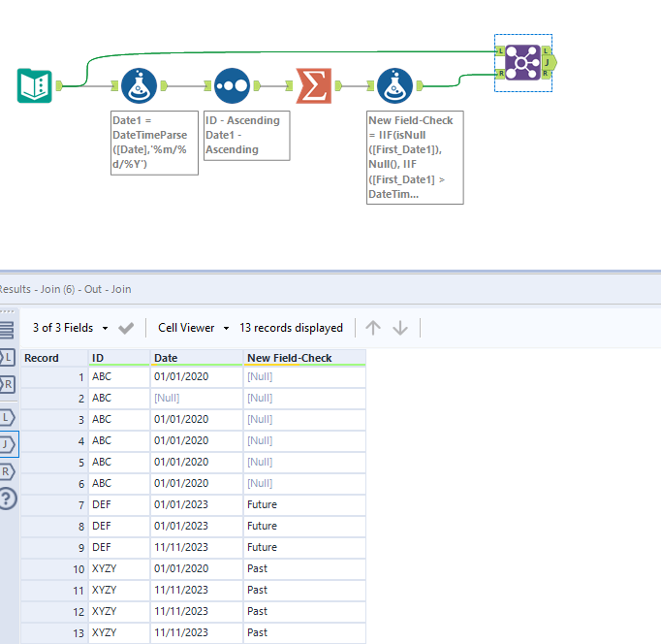
Task: Select Null Date cell in record 2
Action: click(x=197, y=398)
